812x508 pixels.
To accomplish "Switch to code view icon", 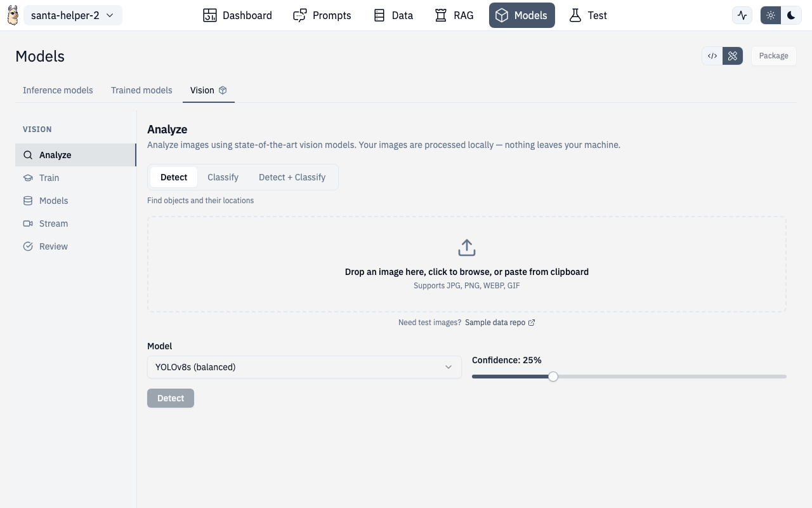I will pyautogui.click(x=712, y=56).
